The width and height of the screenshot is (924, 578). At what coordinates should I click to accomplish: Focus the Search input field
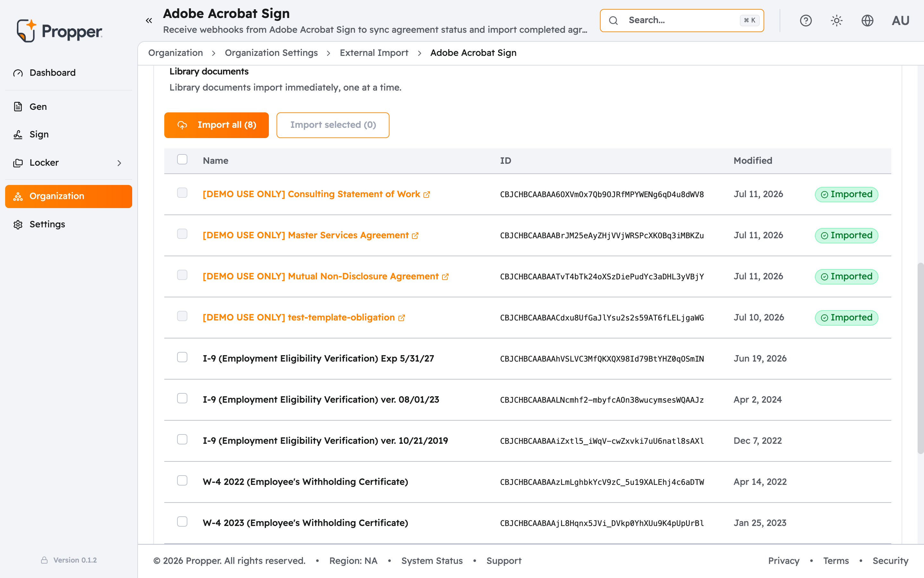[681, 21]
